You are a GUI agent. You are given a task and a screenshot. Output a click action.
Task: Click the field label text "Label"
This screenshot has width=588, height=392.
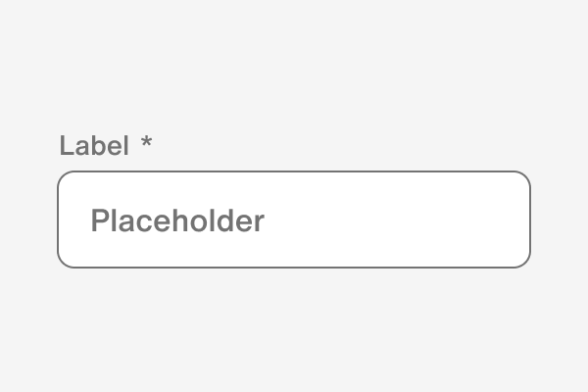click(93, 146)
